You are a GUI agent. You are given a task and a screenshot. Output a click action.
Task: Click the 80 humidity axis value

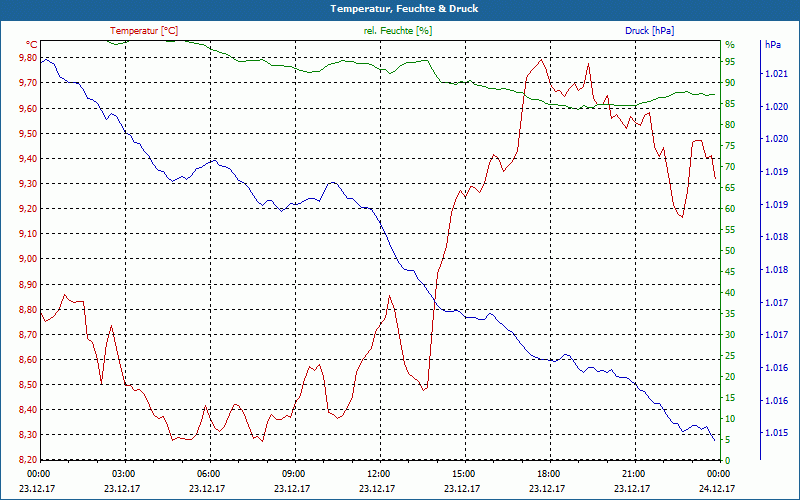(x=730, y=124)
